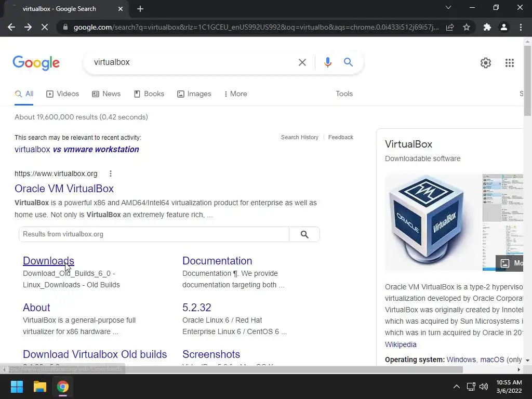532x399 pixels.
Task: Stop loading the page
Action: point(45,27)
